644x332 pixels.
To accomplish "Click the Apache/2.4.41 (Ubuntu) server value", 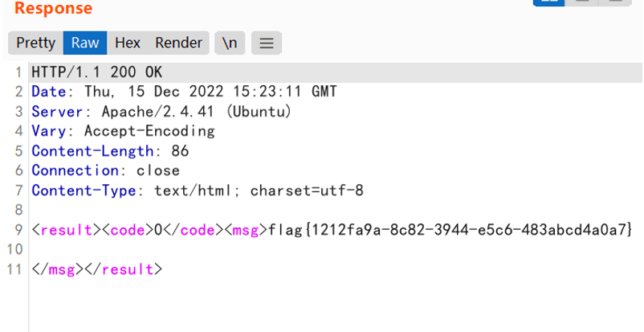I will tap(197, 112).
